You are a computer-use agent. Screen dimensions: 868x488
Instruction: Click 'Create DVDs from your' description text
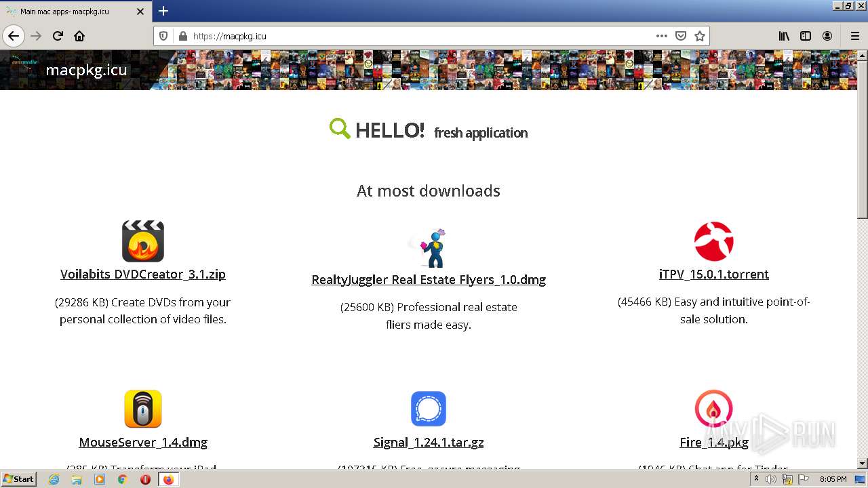[x=171, y=302]
